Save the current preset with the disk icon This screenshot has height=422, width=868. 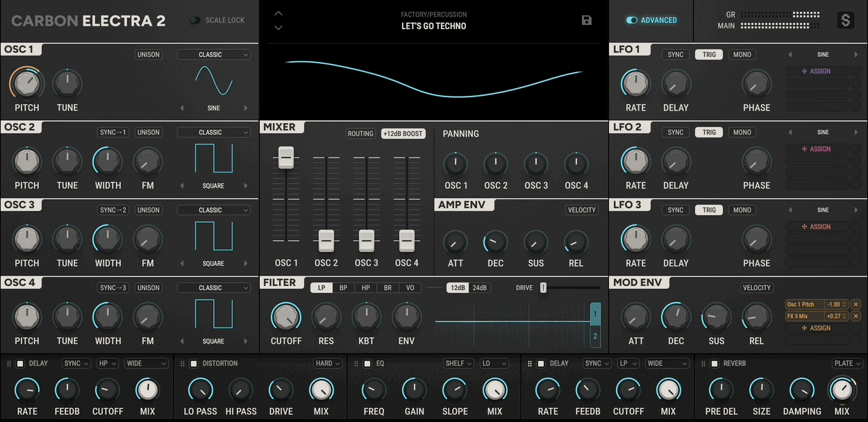[587, 20]
